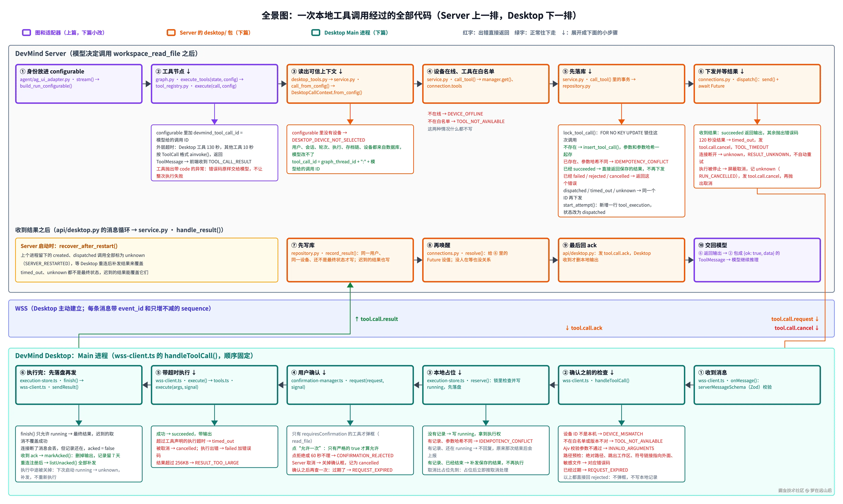The width and height of the screenshot is (843, 504).
Task: Click the line 结果超过 256KB → RESULT_TOO_LARGE
Action: (x=197, y=463)
